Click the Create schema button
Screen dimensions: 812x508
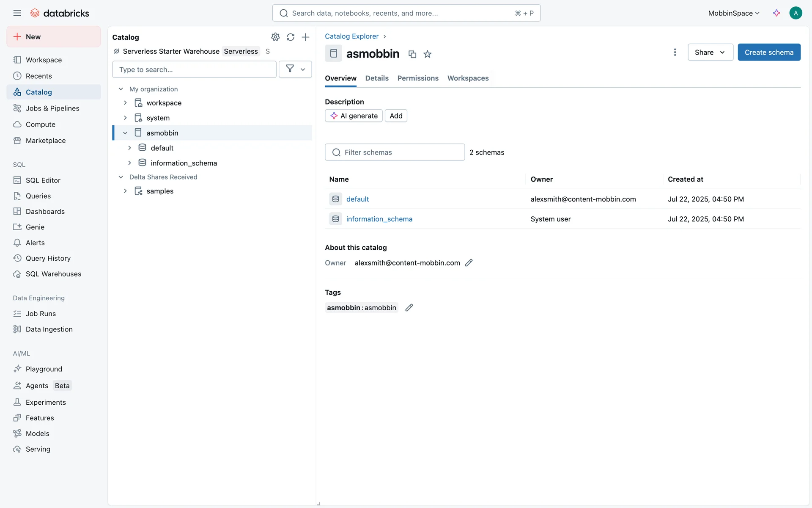tap(769, 52)
